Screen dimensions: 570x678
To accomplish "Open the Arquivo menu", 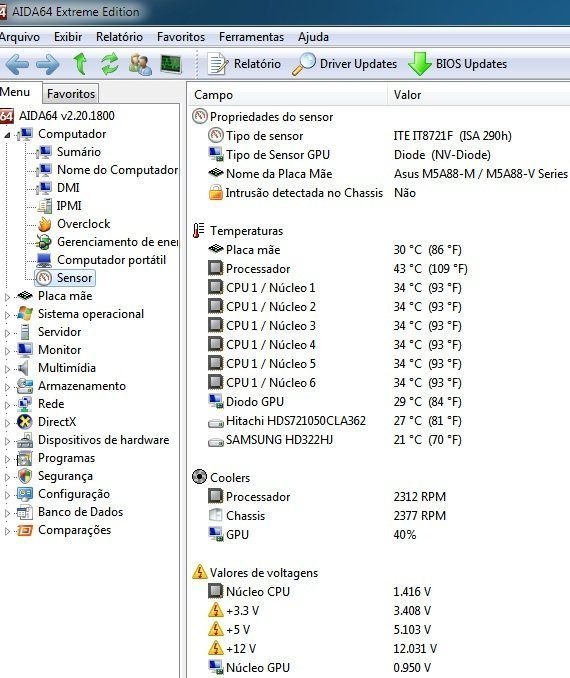I will point(19,37).
